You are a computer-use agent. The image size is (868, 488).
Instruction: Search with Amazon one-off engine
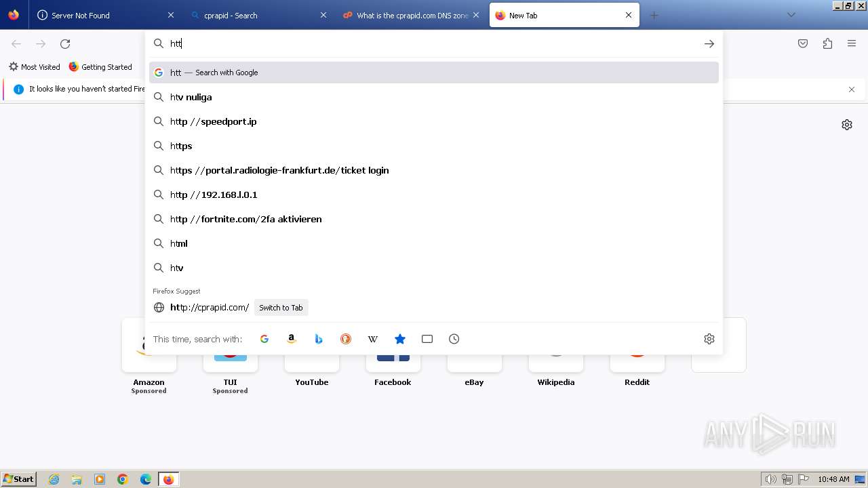(292, 339)
